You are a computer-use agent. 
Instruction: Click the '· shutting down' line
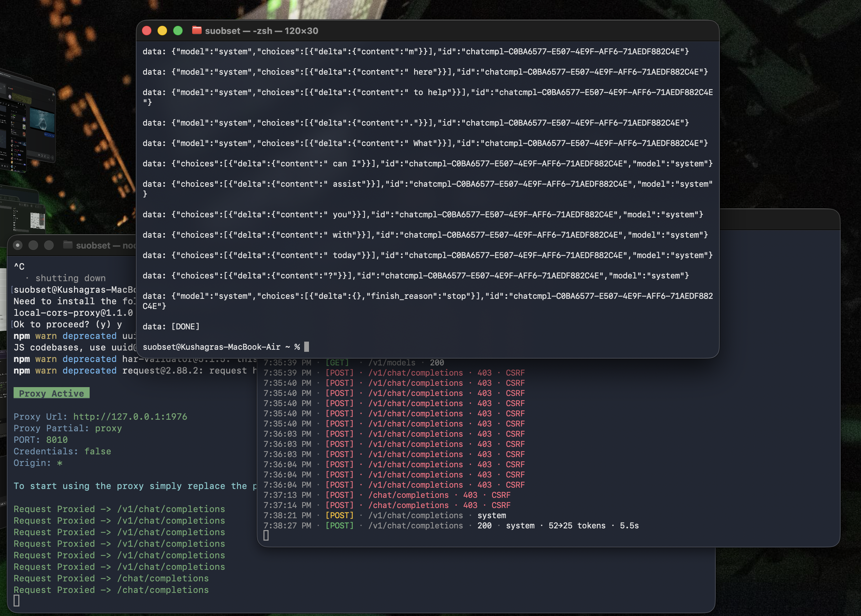[65, 278]
